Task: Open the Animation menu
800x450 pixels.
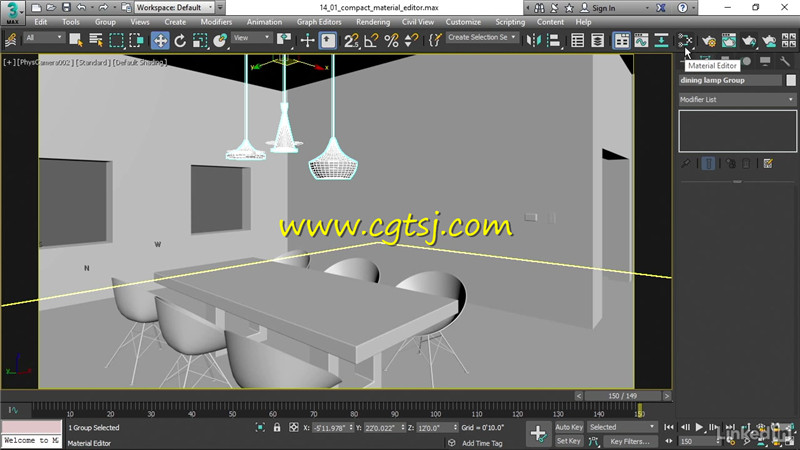Action: pyautogui.click(x=264, y=22)
